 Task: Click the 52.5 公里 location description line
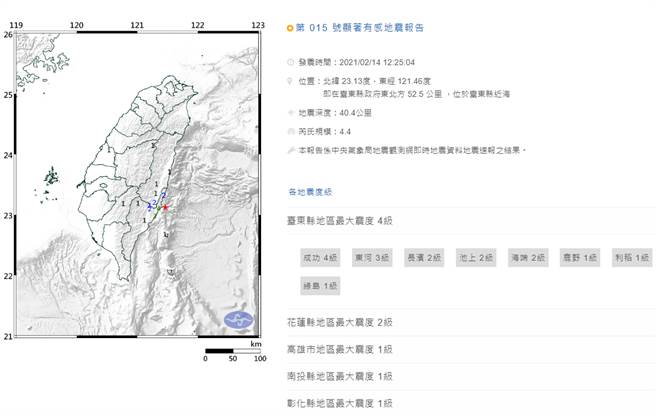point(416,94)
